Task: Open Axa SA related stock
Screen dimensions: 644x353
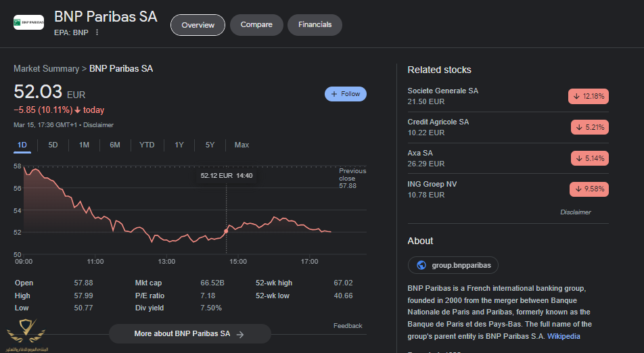Action: click(x=508, y=158)
